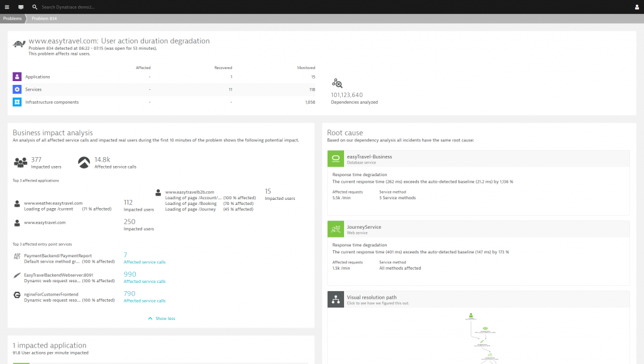
Task: Open the hamburger navigation menu
Action: [x=7, y=7]
